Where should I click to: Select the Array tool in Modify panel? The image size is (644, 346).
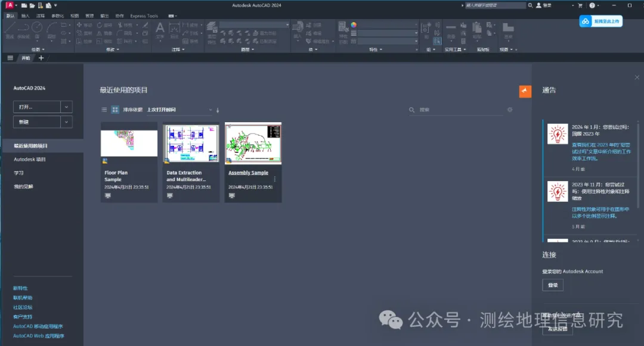125,42
